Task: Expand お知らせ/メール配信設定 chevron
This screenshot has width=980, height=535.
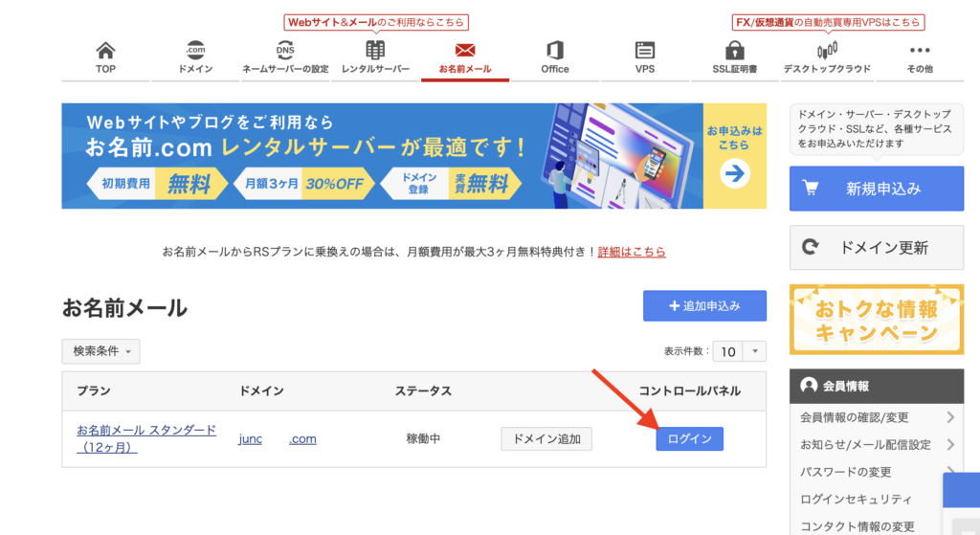Action: pyautogui.click(x=950, y=444)
